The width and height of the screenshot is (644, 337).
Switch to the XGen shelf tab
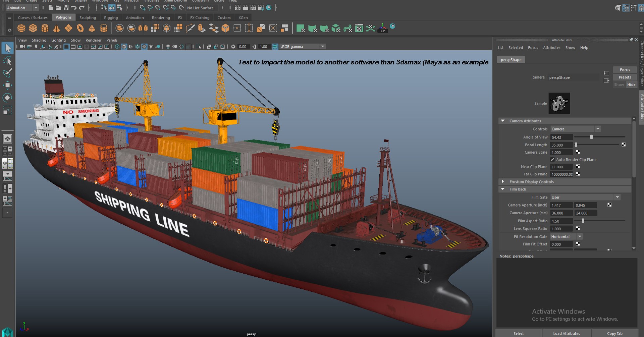[x=243, y=18]
